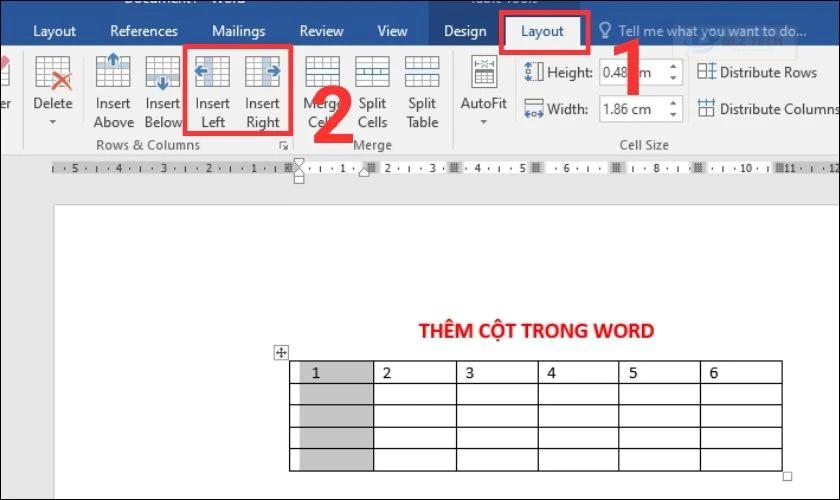The image size is (840, 500).
Task: Increase Height with up spinner arrow
Action: tap(673, 66)
